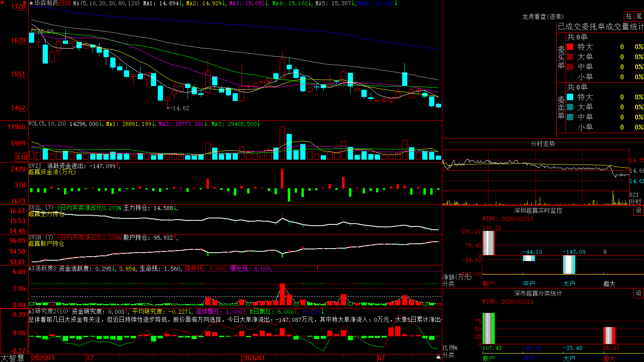Open 设 settings of 深圳超赢实时监控
644x362 pixels.
pyautogui.click(x=639, y=210)
